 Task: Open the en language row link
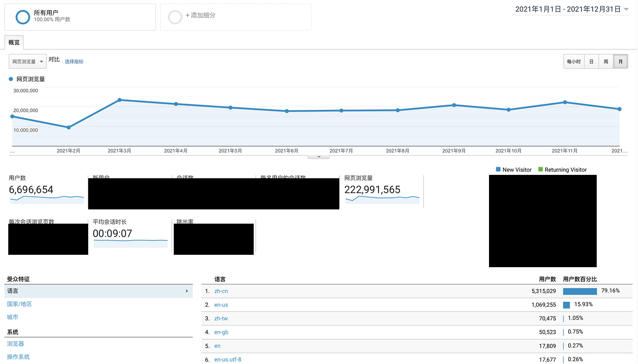tap(217, 346)
